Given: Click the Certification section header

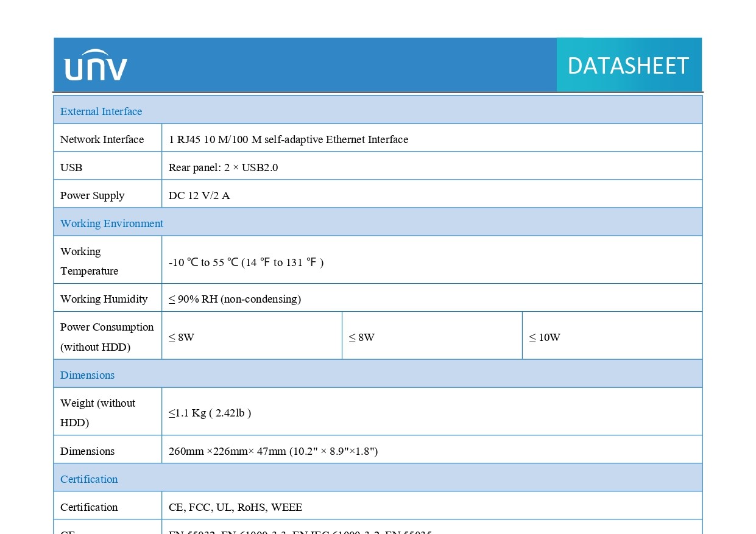Looking at the screenshot, I should point(89,479).
